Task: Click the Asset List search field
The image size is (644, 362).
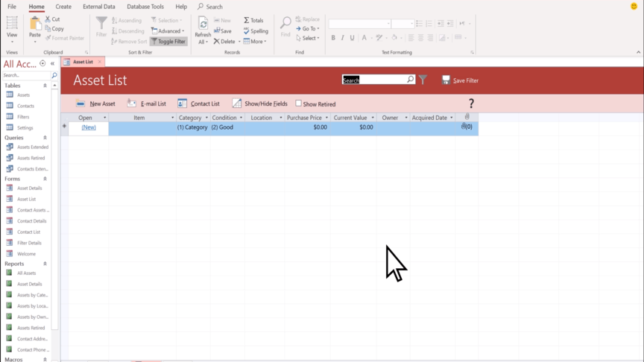Action: click(x=373, y=80)
